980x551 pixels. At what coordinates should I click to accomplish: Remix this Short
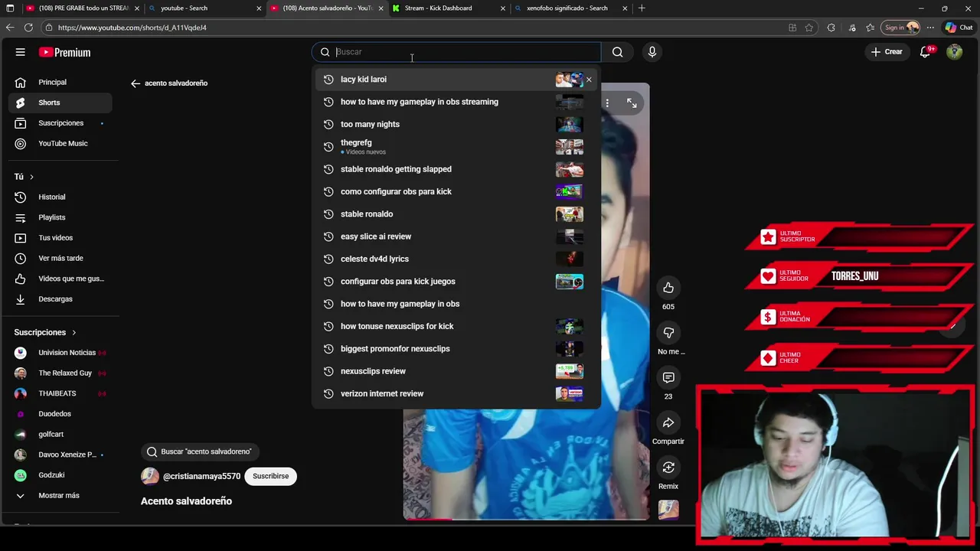[x=668, y=468]
